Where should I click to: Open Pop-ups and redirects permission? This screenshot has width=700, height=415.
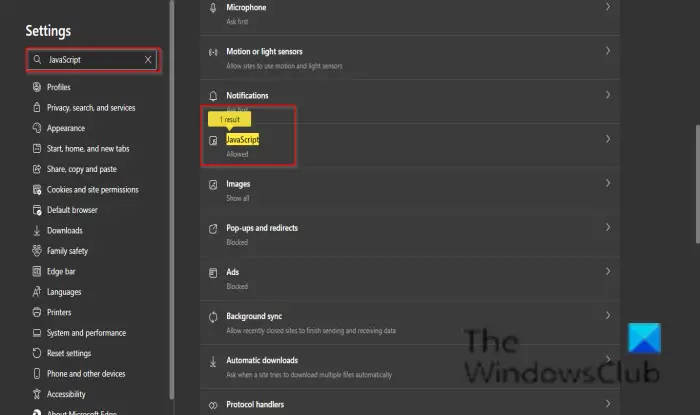(x=410, y=234)
